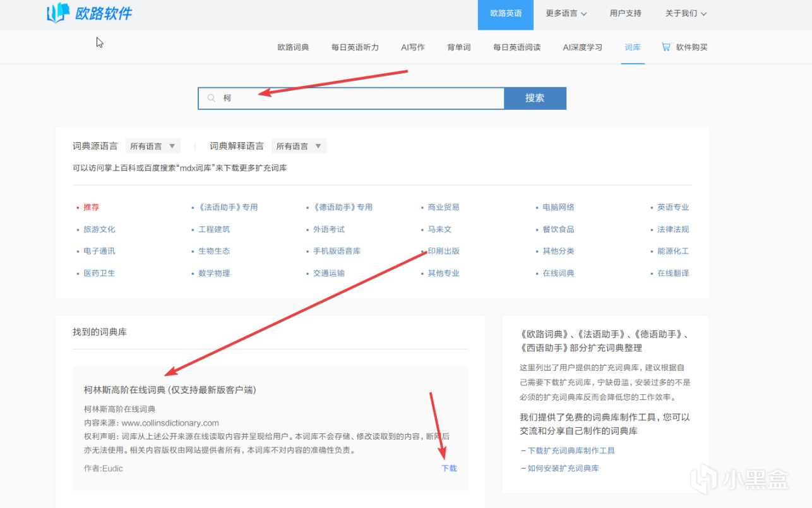The height and width of the screenshot is (508, 812).
Task: Click the shopping cart icon beside 软件购买
Action: tap(666, 47)
